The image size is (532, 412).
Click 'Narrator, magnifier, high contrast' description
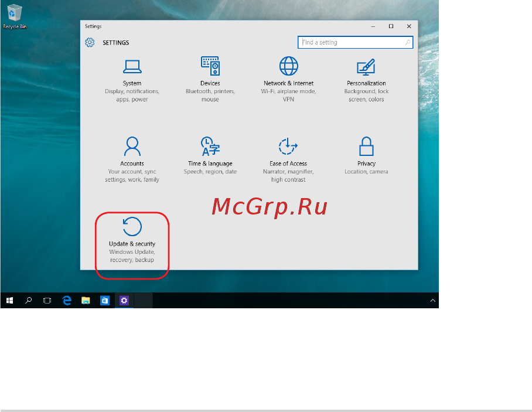point(288,175)
